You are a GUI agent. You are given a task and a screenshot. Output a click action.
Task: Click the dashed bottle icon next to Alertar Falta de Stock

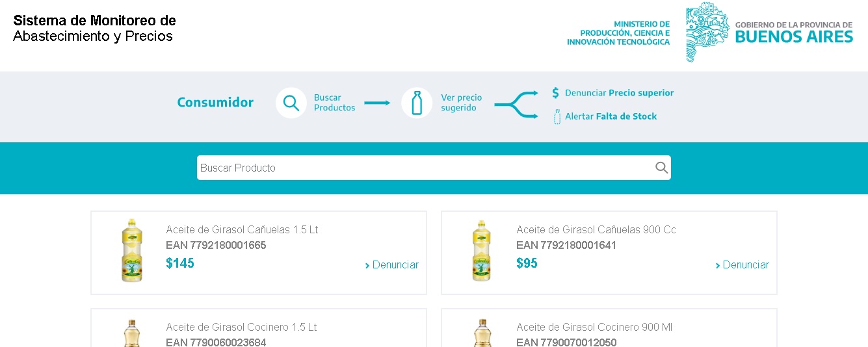557,116
